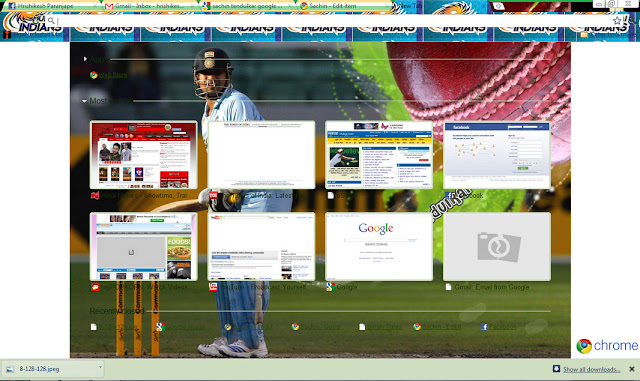The height and width of the screenshot is (381, 640).
Task: Open the myPOPKORN Watch Videos thumbnail
Action: (x=144, y=246)
